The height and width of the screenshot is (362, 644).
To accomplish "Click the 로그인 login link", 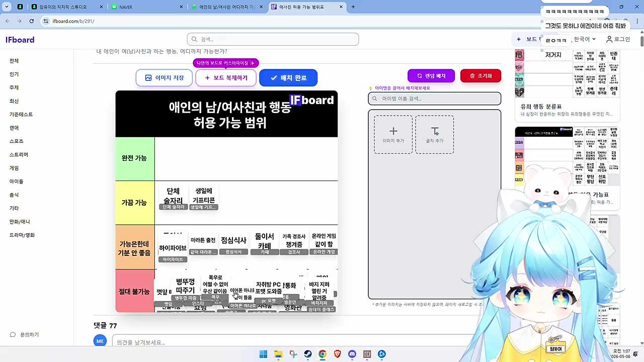I will [618, 39].
